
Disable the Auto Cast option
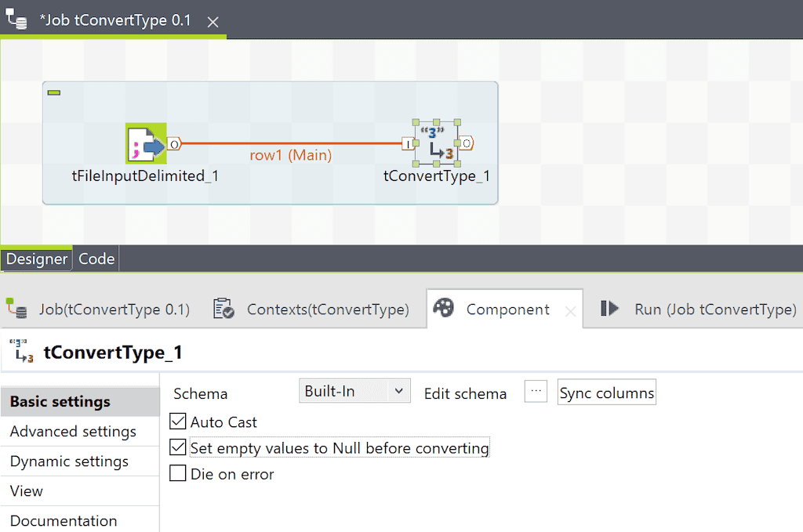179,422
